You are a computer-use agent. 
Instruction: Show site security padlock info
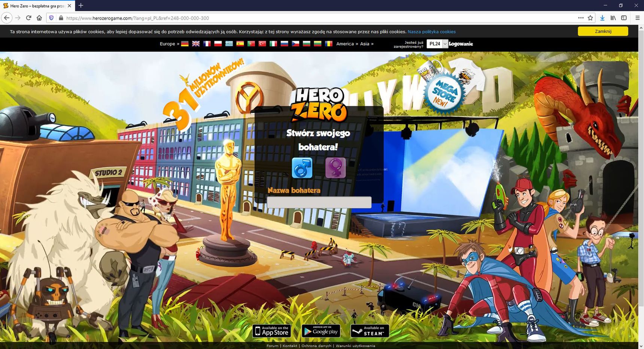click(x=61, y=18)
